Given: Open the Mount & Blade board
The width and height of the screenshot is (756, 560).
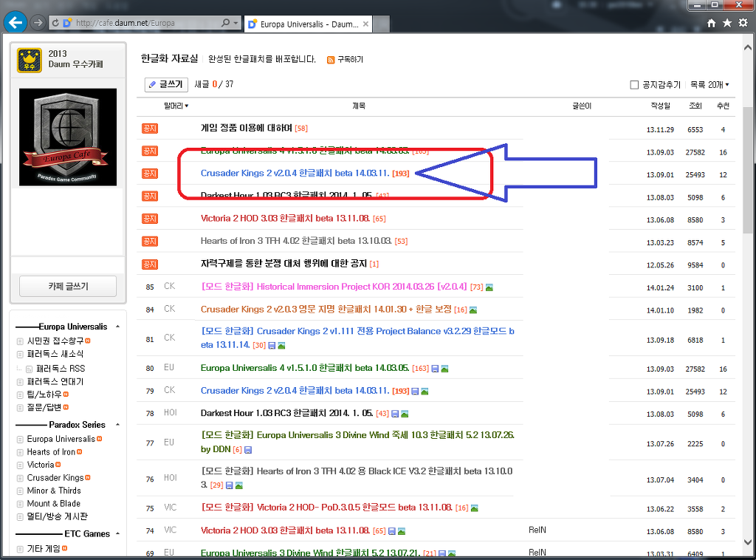Looking at the screenshot, I should [53, 504].
